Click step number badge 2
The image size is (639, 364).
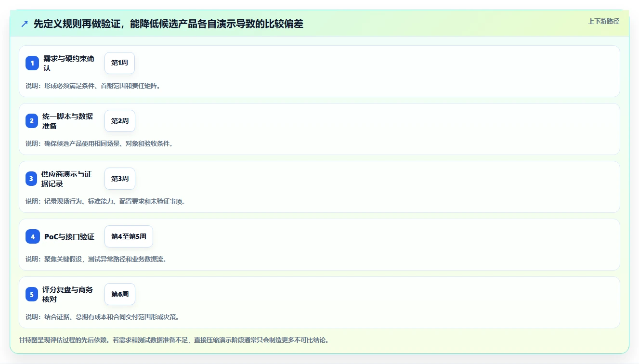coord(32,121)
